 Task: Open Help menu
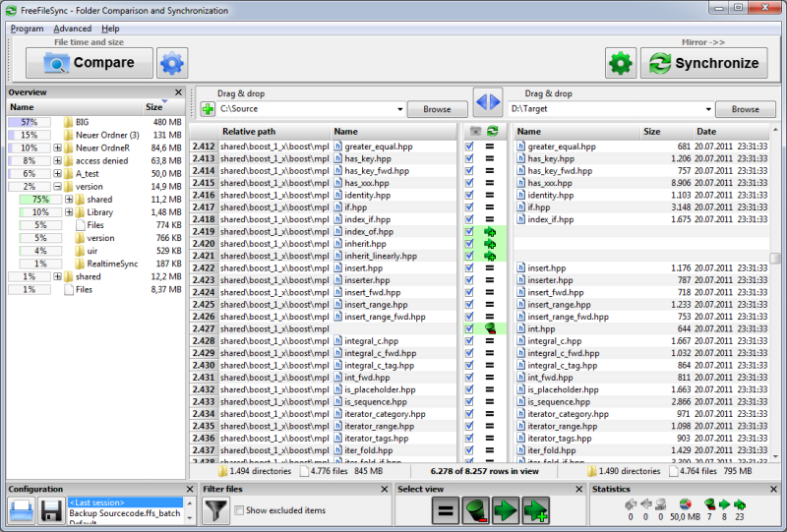[110, 29]
